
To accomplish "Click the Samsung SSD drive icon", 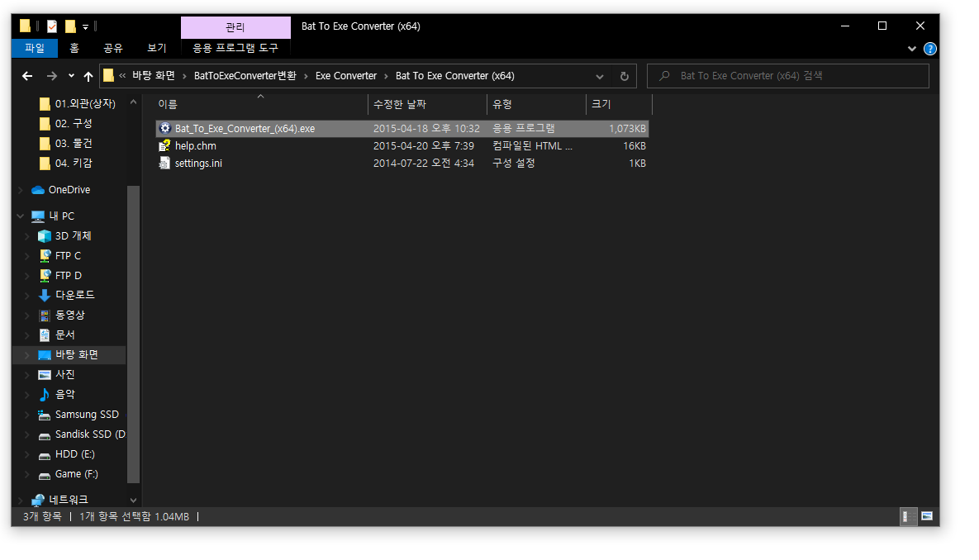I will [45, 415].
